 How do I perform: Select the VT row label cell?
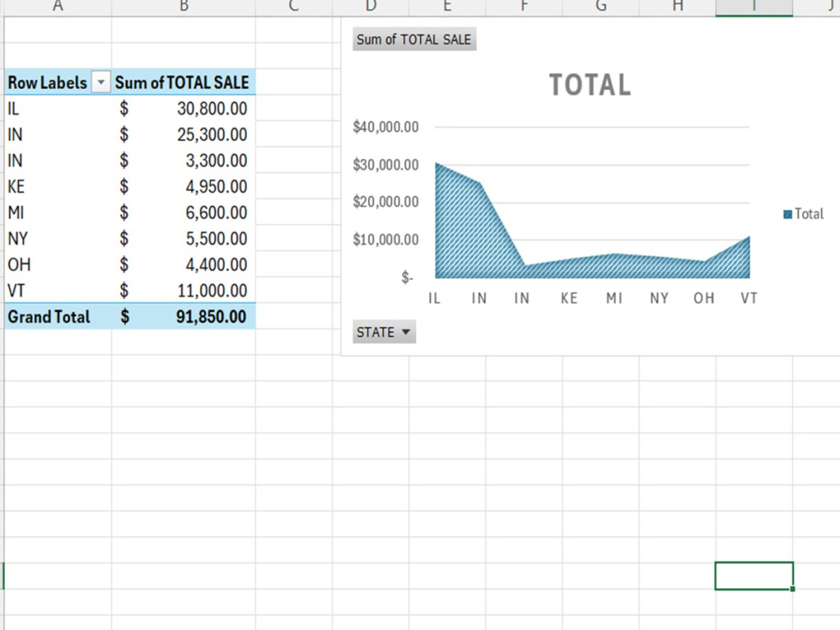[x=58, y=291]
